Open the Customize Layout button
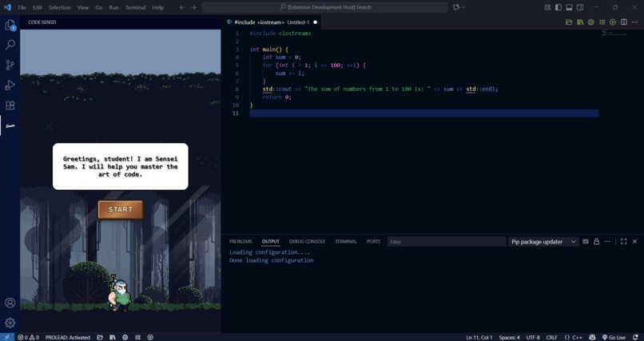Screen dimensions: 644x341 [547, 7]
